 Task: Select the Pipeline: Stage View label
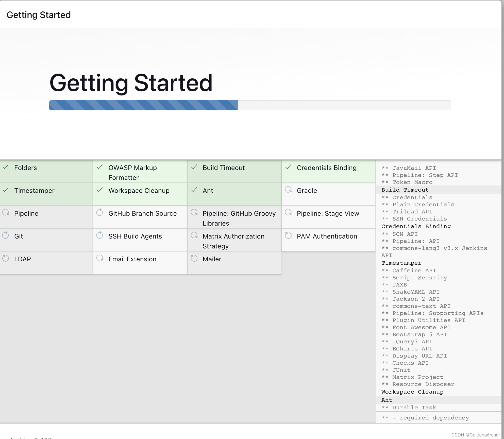tap(328, 213)
